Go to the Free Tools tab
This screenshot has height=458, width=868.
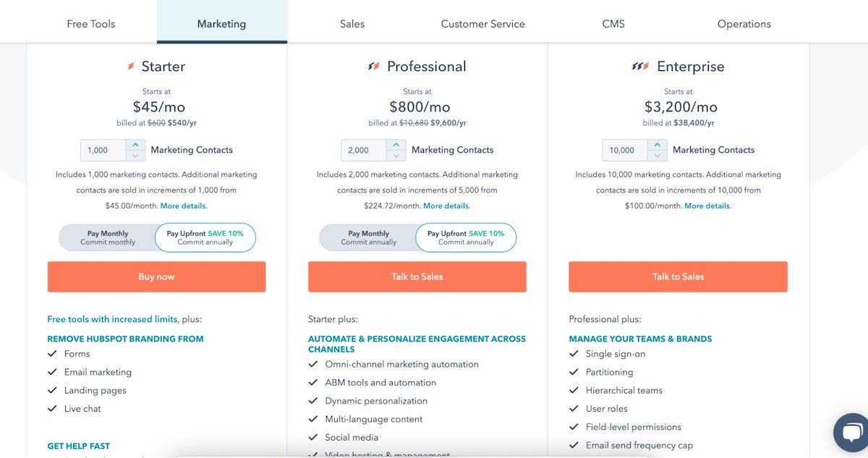(91, 24)
